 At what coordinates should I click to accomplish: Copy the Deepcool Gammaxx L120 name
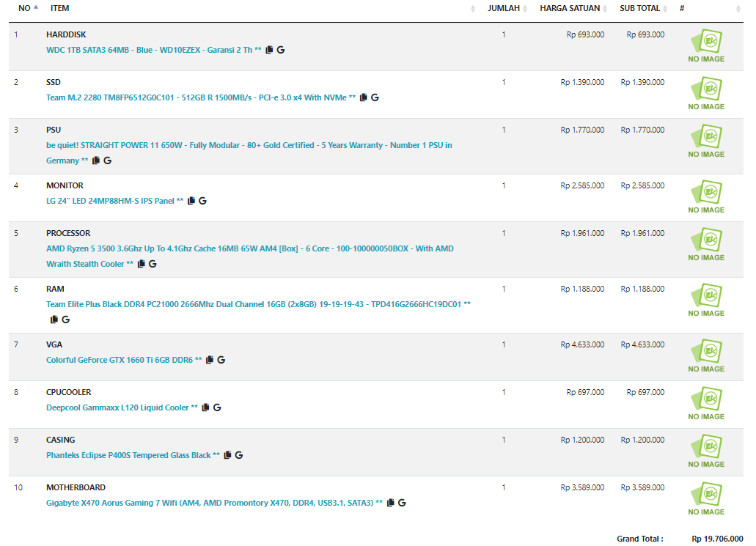click(205, 407)
